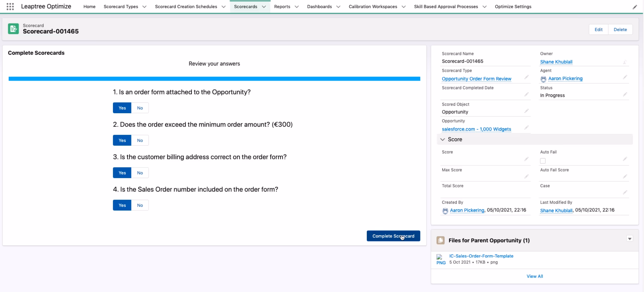Click the navigation bar edit pencil icon
This screenshot has height=292, width=644.
coord(635,7)
